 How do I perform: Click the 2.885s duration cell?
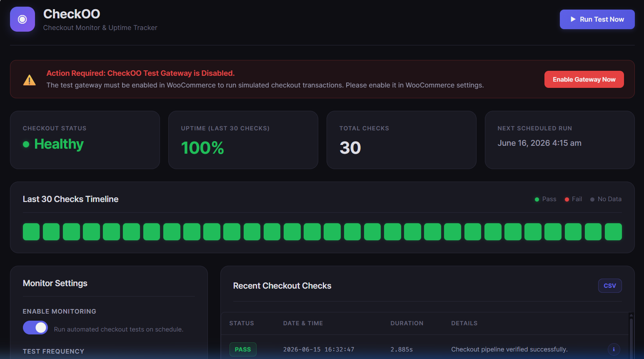(402, 349)
